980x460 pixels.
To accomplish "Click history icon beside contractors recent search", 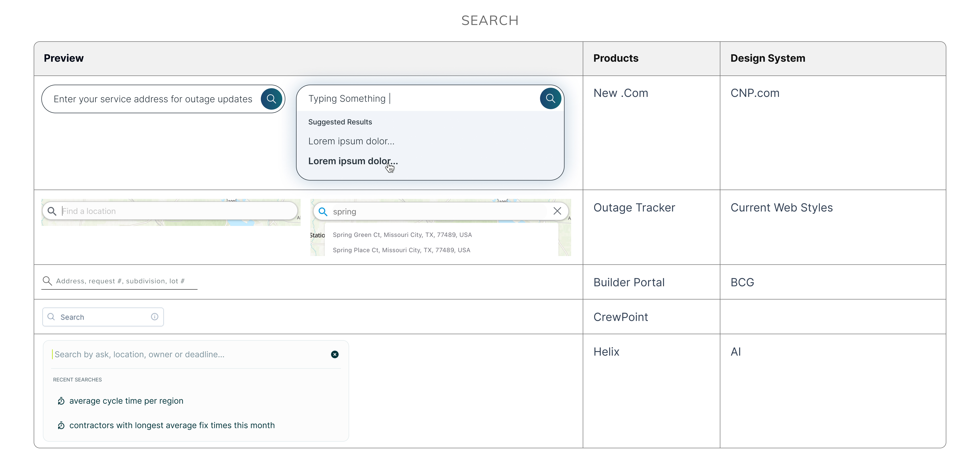I will pyautogui.click(x=61, y=425).
